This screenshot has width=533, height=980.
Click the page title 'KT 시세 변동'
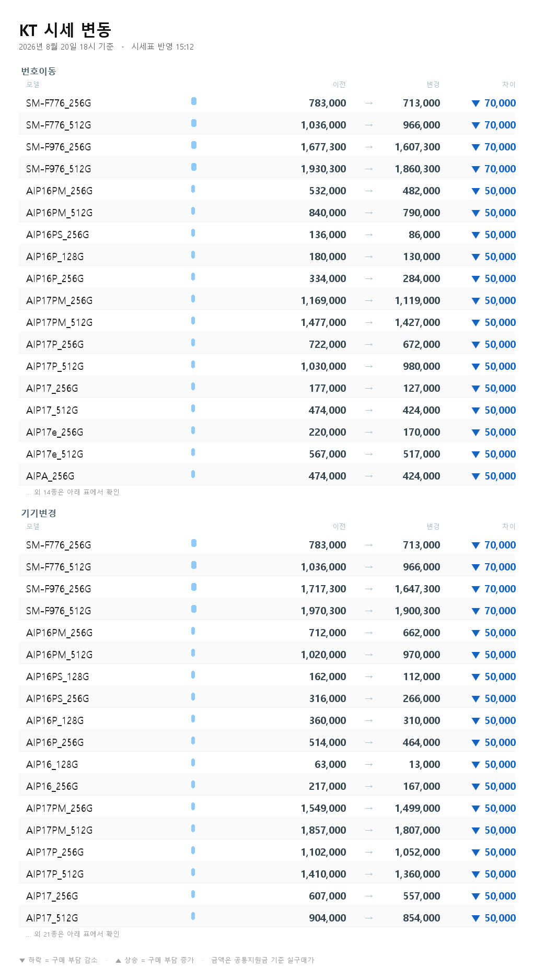click(65, 30)
